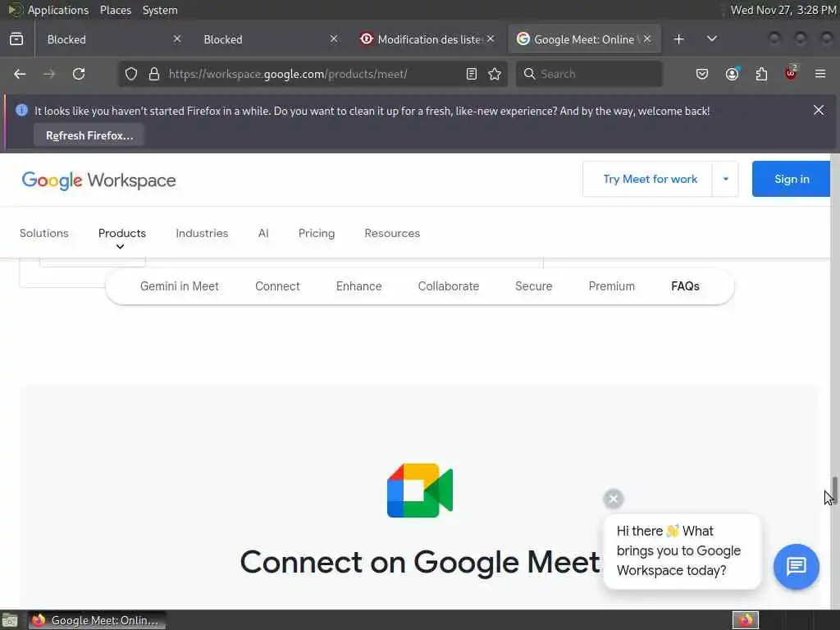This screenshot has width=840, height=630.
Task: Open the Pricing navigation item
Action: click(317, 233)
